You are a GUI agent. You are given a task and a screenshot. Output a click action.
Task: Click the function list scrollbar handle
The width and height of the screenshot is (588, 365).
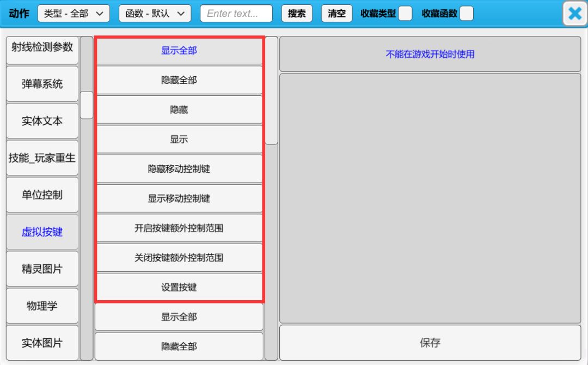coord(271,90)
